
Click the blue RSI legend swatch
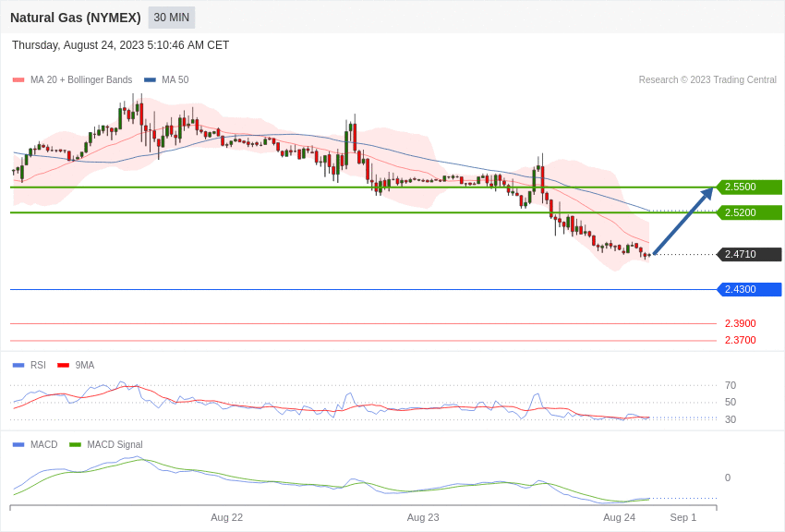(x=18, y=366)
